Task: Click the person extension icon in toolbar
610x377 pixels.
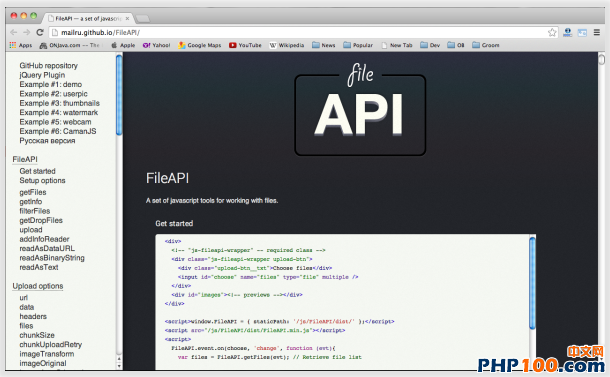Action: (568, 33)
